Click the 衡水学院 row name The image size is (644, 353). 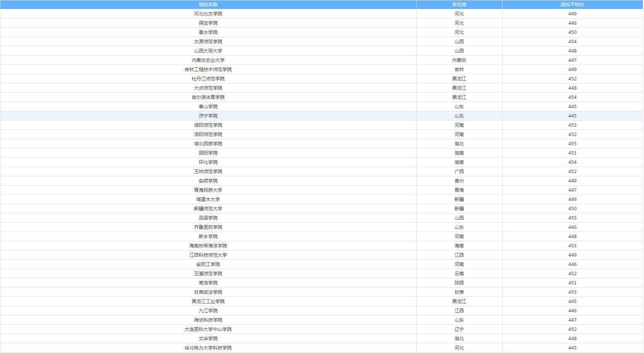pos(208,32)
